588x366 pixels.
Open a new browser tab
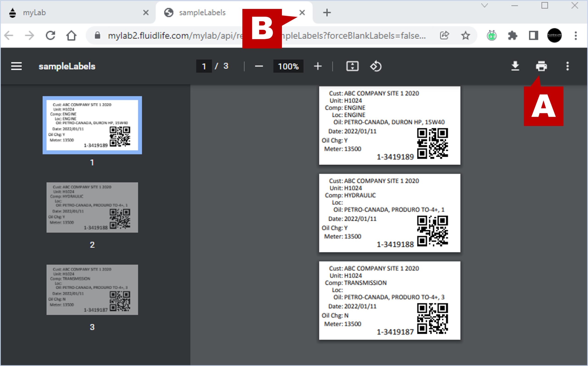(x=327, y=13)
